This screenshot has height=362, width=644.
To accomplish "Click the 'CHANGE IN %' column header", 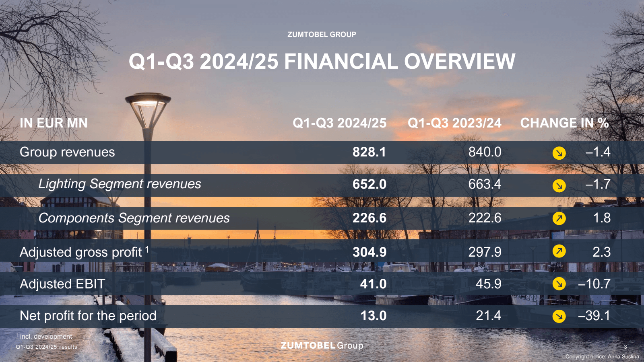I will point(564,123).
